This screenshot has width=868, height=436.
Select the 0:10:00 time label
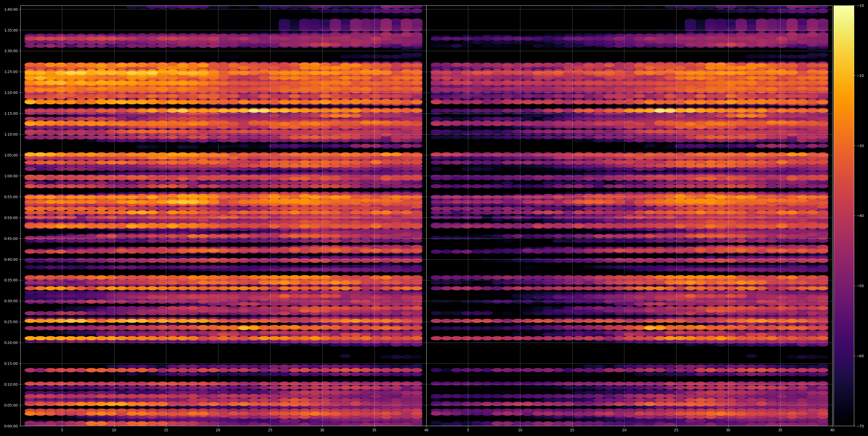click(x=11, y=384)
